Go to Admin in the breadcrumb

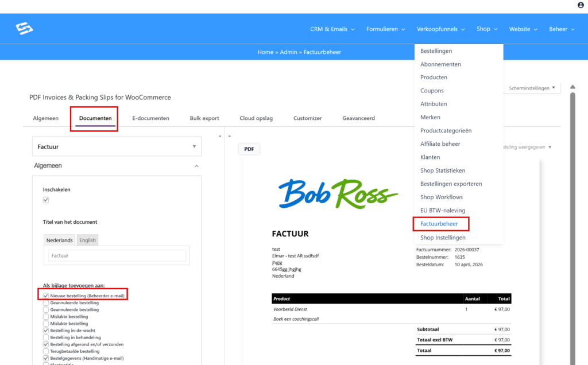[288, 52]
